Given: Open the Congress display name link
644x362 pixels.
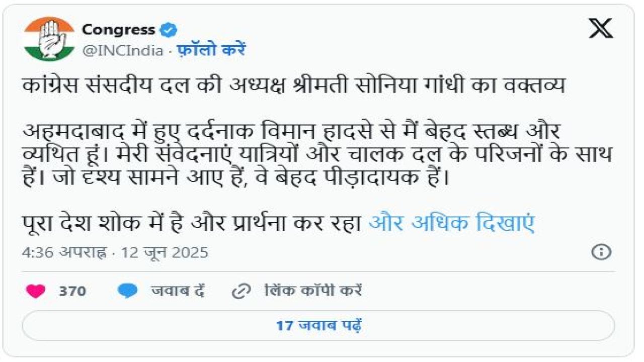Looking at the screenshot, I should [x=118, y=30].
